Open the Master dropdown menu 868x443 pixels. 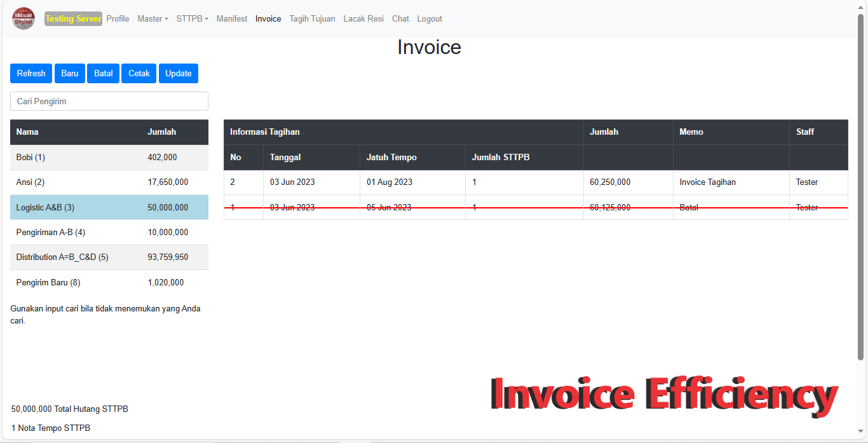pos(153,19)
